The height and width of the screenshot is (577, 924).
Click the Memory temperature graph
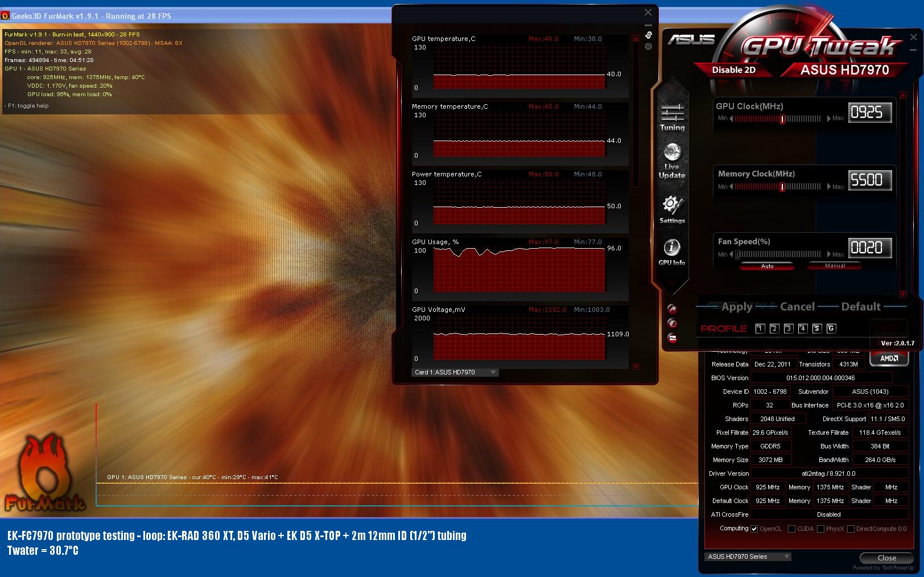[519, 134]
